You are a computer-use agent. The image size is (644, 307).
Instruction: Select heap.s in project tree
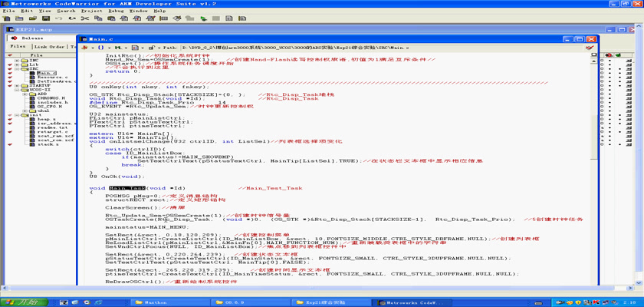[47, 119]
